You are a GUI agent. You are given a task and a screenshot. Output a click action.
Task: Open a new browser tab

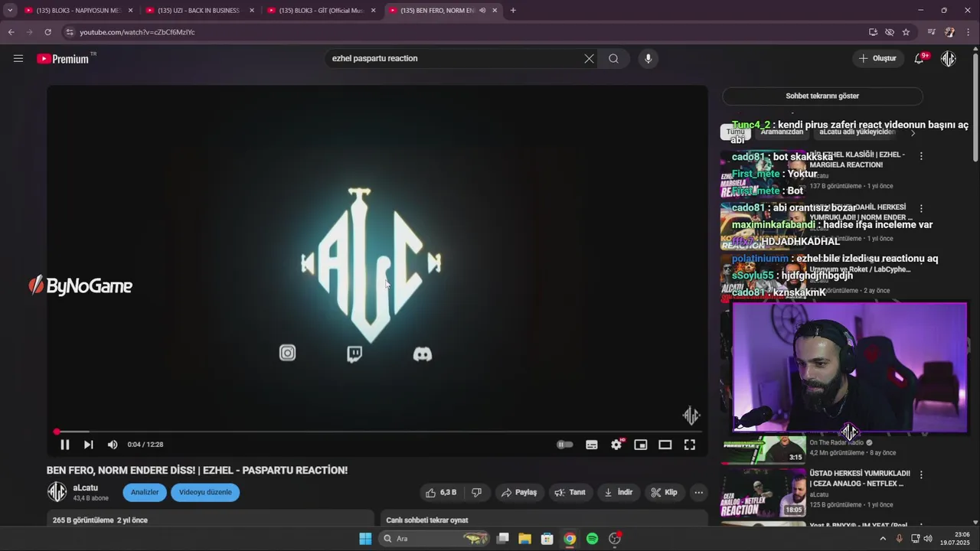point(513,11)
